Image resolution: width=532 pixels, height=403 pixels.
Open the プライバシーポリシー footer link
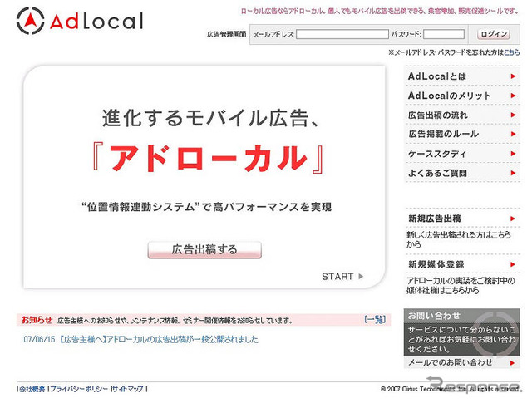pyautogui.click(x=80, y=389)
